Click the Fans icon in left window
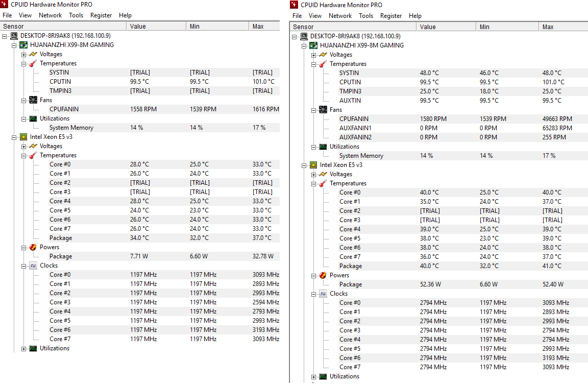This screenshot has height=384, width=588. tap(33, 100)
